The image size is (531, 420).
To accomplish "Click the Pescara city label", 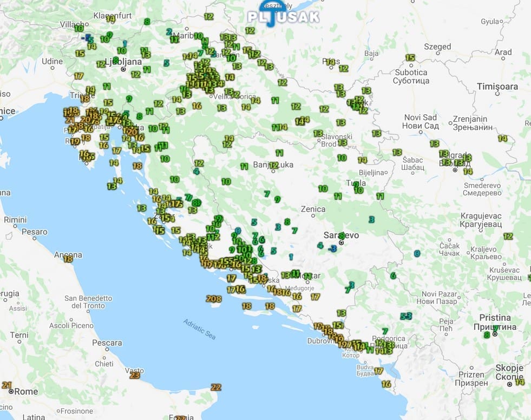I will tap(107, 343).
